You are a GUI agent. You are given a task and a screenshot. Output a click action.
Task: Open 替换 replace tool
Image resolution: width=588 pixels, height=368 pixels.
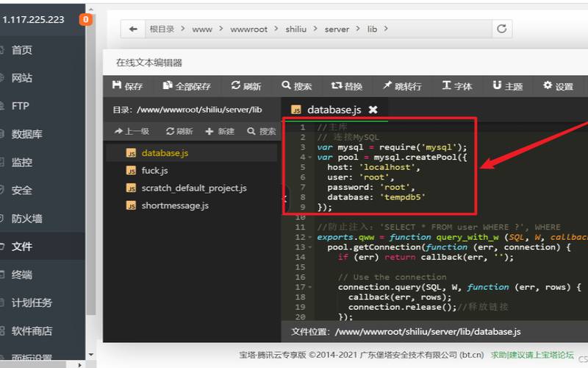click(347, 86)
